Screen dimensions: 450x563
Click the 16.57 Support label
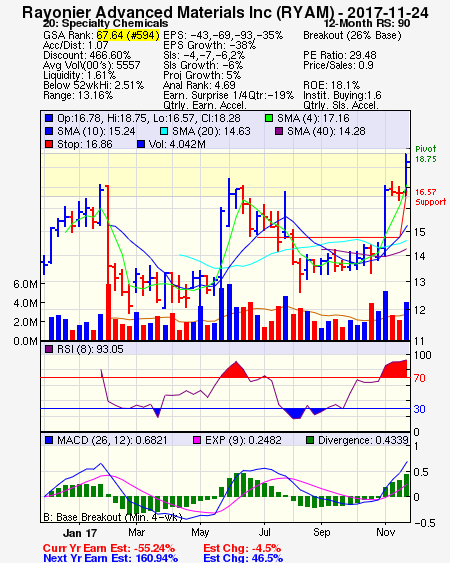[x=431, y=197]
